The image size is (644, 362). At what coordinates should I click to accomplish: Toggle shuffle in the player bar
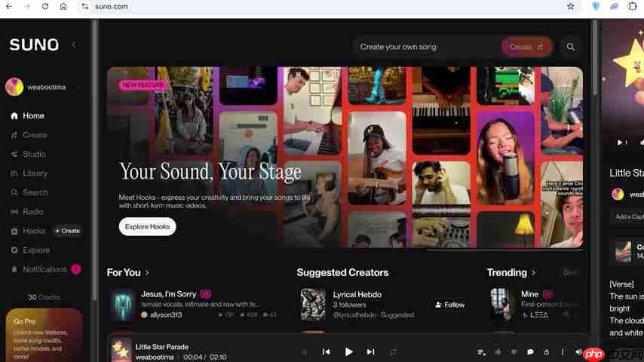305,352
